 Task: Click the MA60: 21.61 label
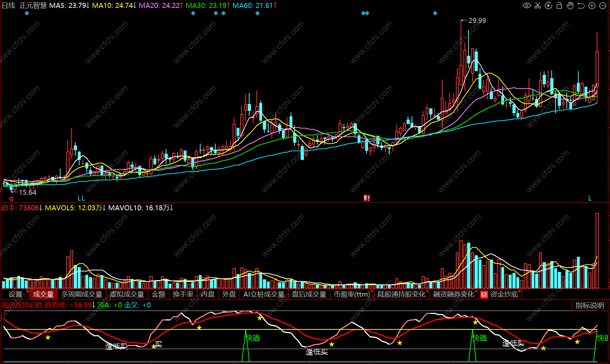[x=255, y=5]
